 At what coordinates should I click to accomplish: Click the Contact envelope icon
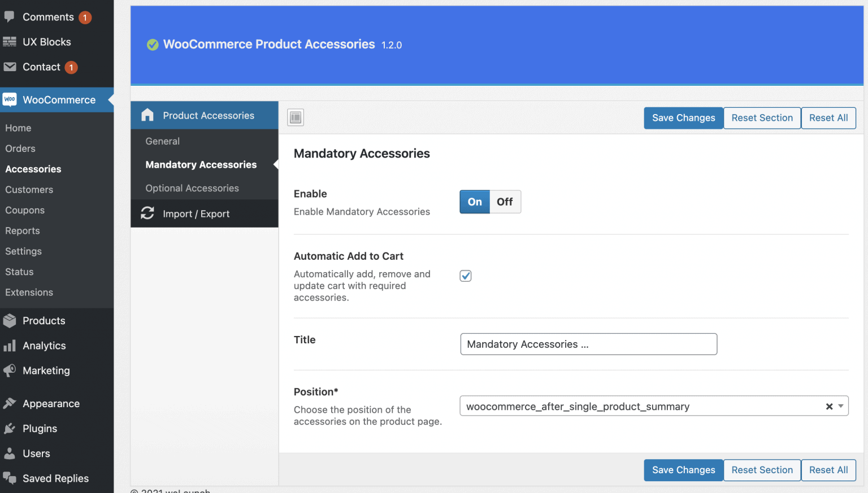pos(10,67)
